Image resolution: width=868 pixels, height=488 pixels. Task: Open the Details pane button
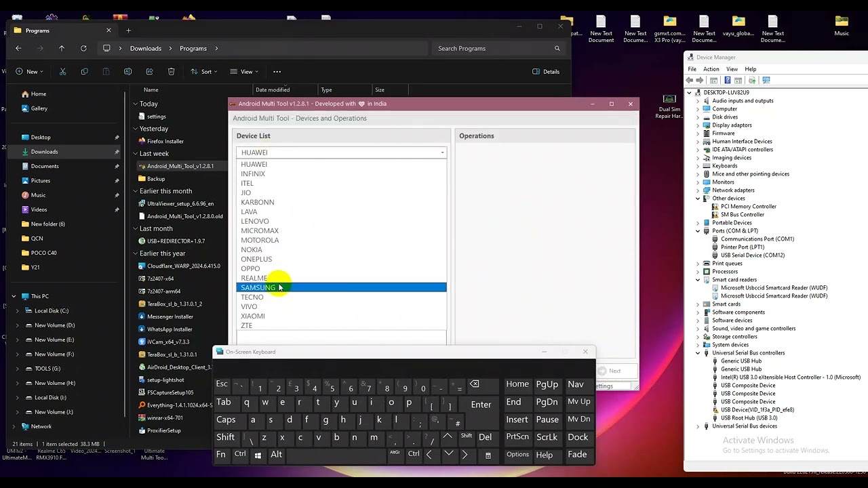coord(546,71)
